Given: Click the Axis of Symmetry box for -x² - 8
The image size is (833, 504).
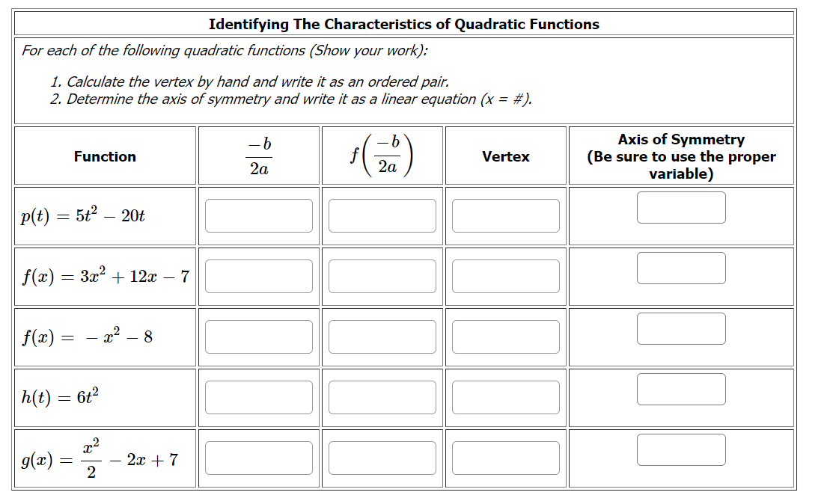Looking at the screenshot, I should click(x=681, y=328).
